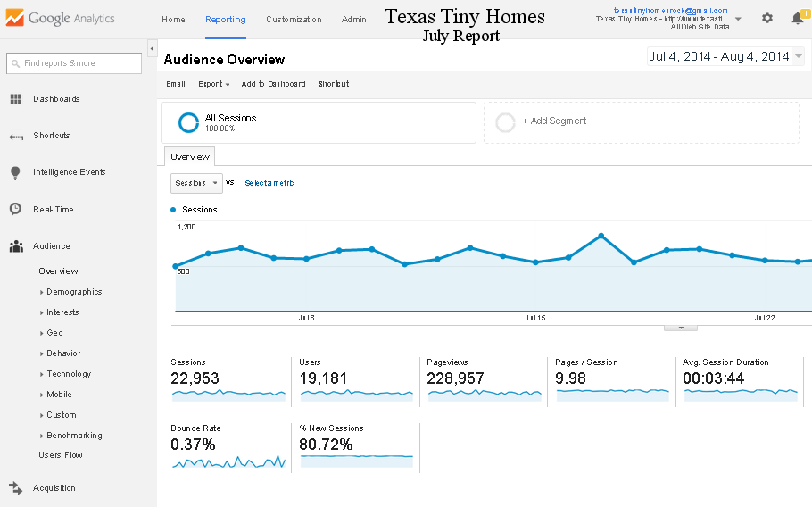The height and width of the screenshot is (507, 812).
Task: Expand the Custom submenu
Action: coord(41,415)
